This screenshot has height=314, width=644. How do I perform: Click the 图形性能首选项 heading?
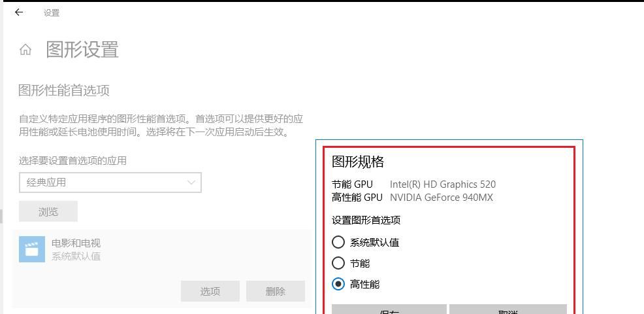point(64,90)
